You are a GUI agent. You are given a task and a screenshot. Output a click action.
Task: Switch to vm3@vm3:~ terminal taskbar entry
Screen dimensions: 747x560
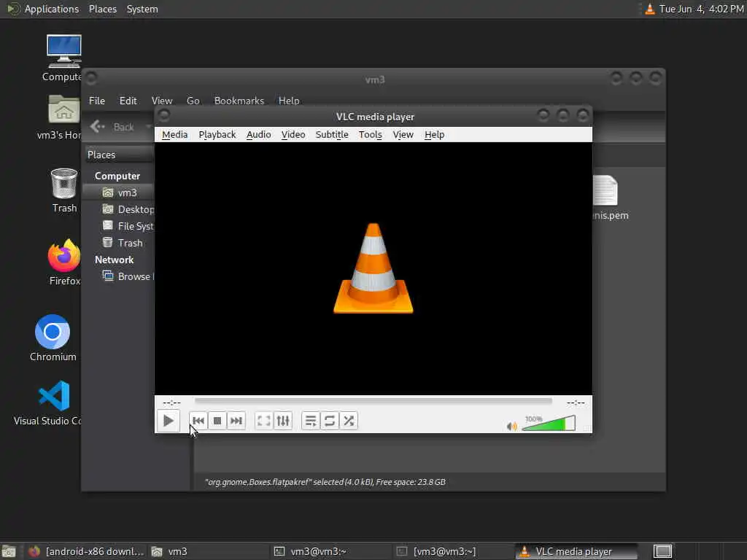[331, 551]
